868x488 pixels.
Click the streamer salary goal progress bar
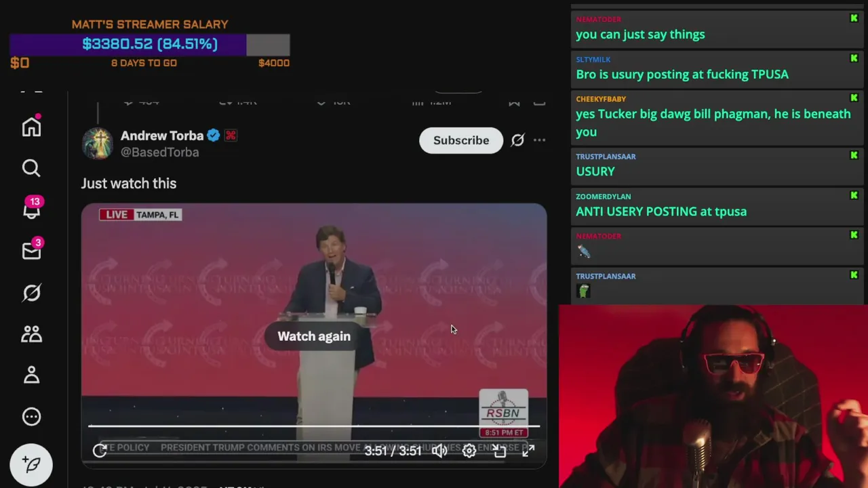[150, 44]
